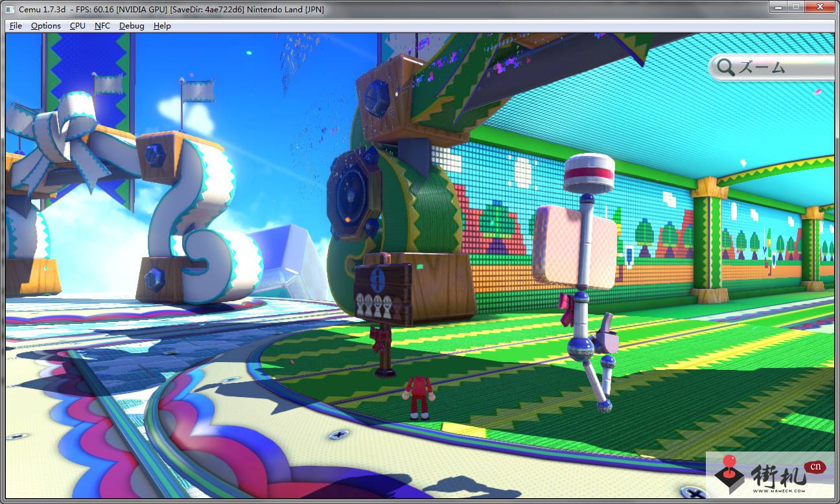Select the blue info signboard

tap(382, 295)
